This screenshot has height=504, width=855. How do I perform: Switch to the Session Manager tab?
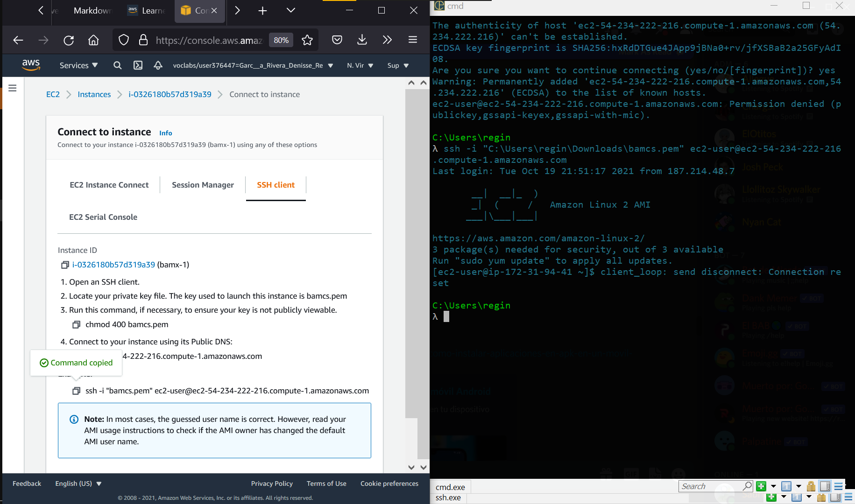pyautogui.click(x=203, y=185)
